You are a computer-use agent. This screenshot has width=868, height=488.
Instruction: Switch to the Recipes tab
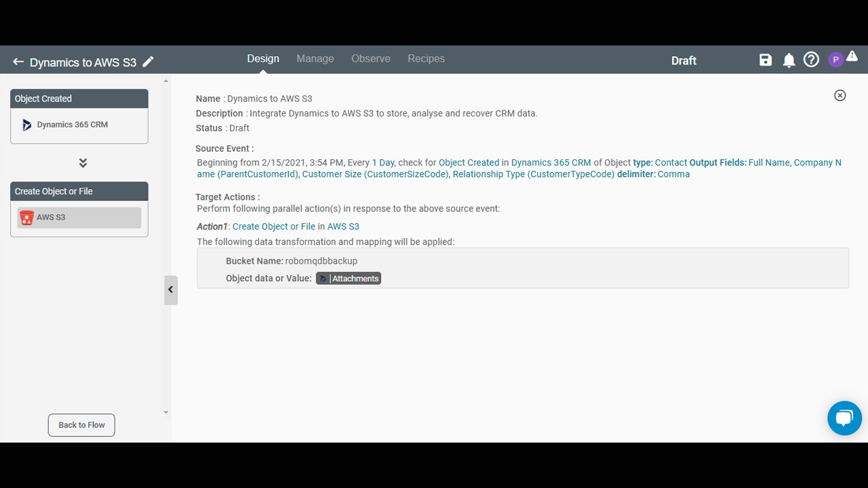(x=427, y=59)
